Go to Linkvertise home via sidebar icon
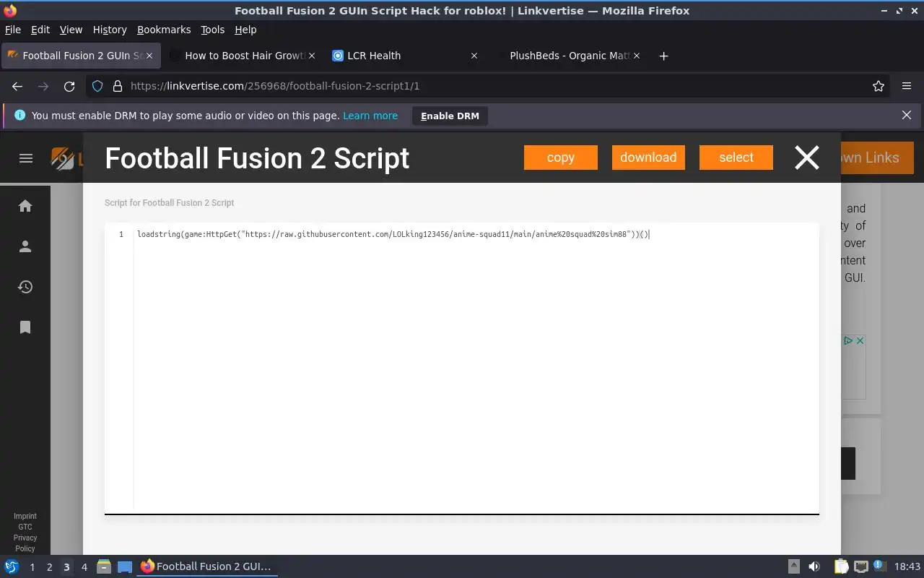The image size is (924, 578). pos(25,207)
